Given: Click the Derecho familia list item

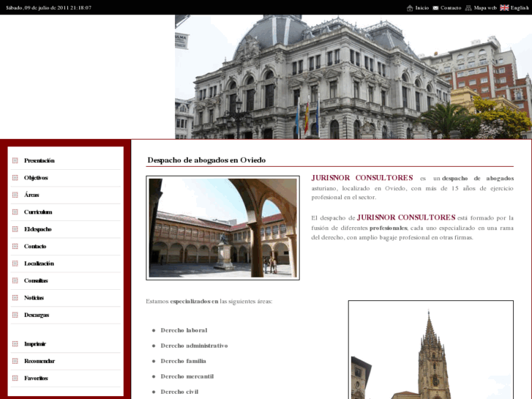Looking at the screenshot, I should tap(184, 361).
